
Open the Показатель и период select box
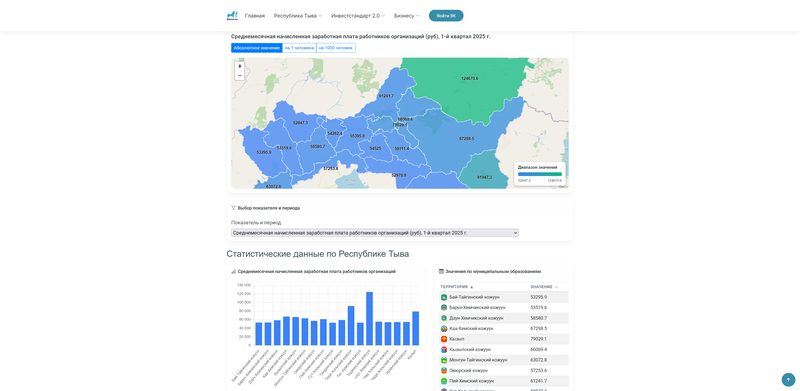pyautogui.click(x=375, y=233)
